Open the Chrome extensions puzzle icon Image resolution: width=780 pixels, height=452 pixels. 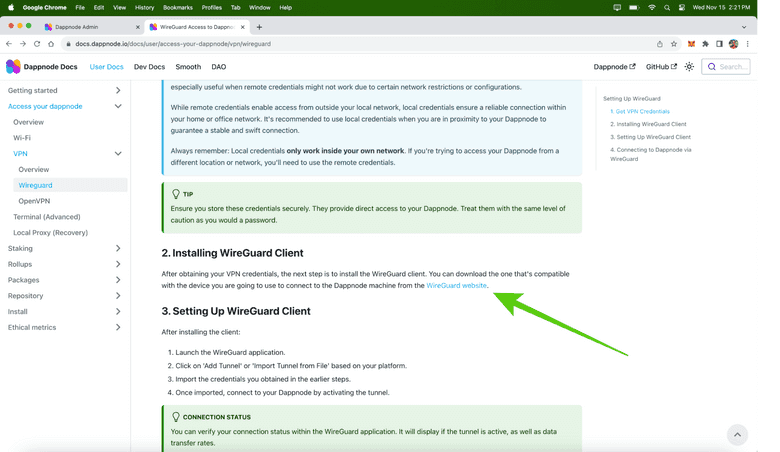coord(705,44)
